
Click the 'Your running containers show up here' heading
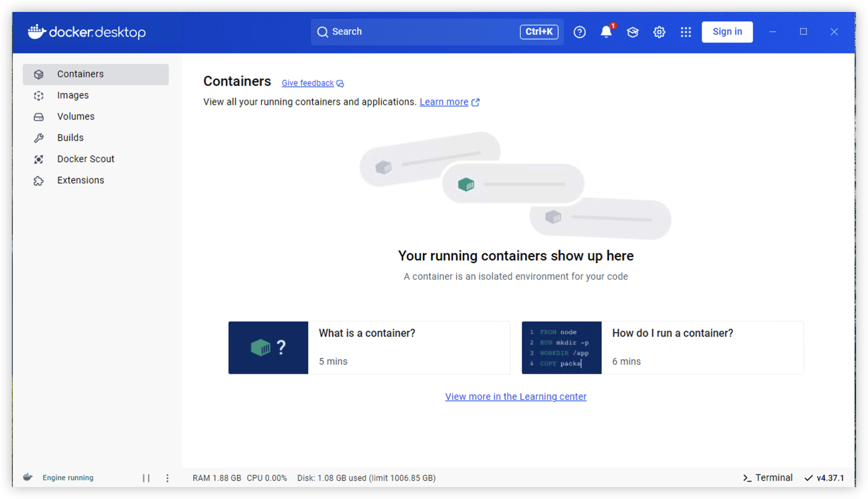[516, 256]
